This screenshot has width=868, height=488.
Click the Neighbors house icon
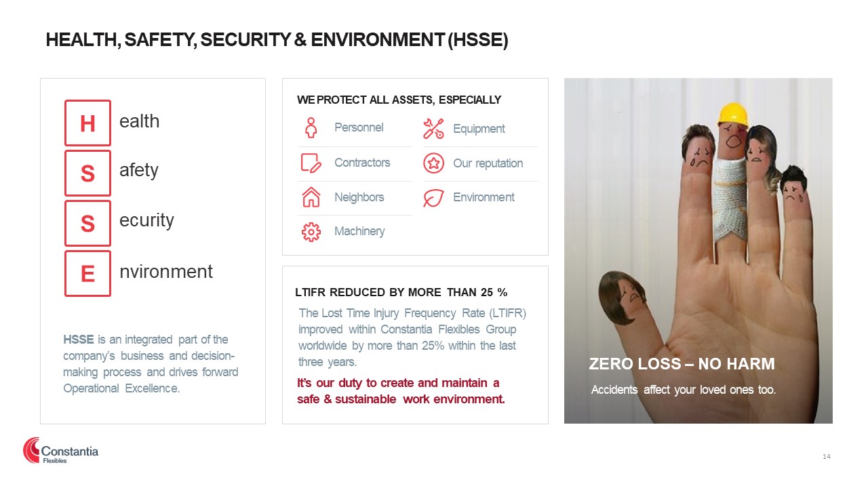pos(311,197)
